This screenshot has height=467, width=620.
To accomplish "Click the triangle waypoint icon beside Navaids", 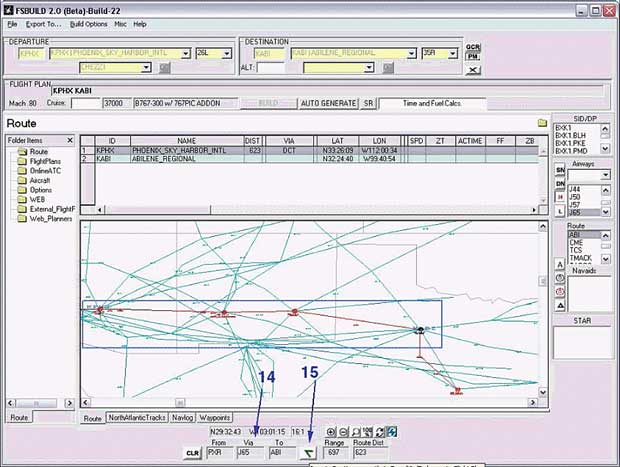I will pos(560,305).
